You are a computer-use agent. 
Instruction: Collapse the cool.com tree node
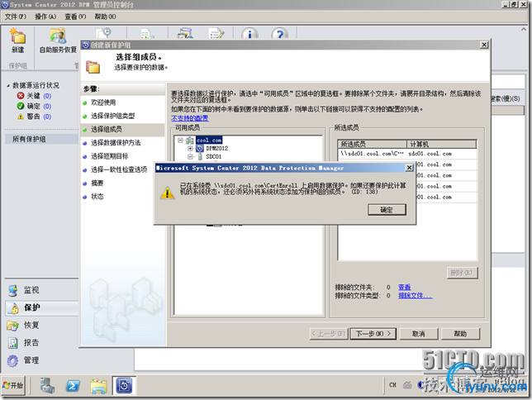pos(180,140)
